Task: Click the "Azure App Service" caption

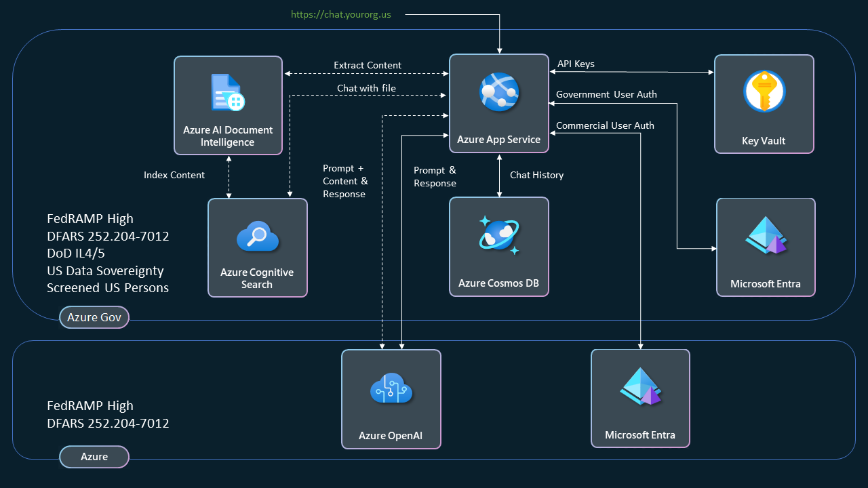Action: (498, 140)
